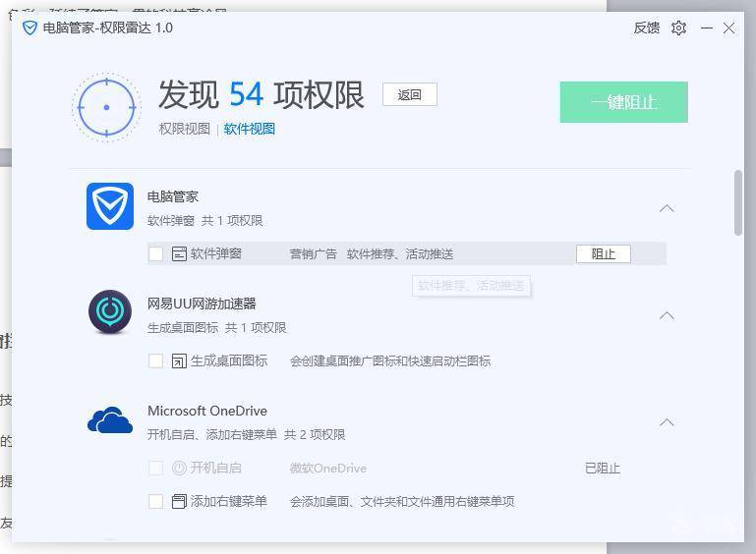756x554 pixels.
Task: Click the Microsoft OneDrive cloud icon
Action: (x=110, y=420)
